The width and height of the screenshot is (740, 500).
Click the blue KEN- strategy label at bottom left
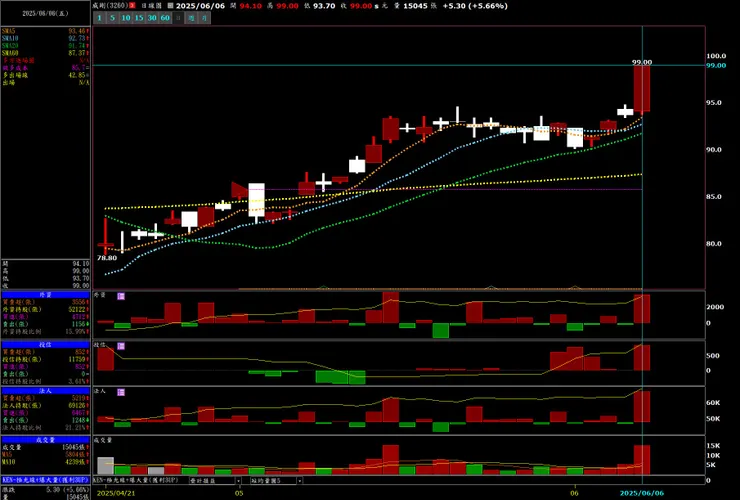point(45,480)
